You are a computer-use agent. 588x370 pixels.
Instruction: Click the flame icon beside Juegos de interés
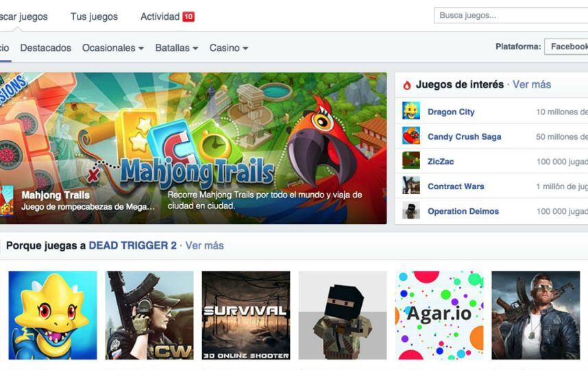407,85
